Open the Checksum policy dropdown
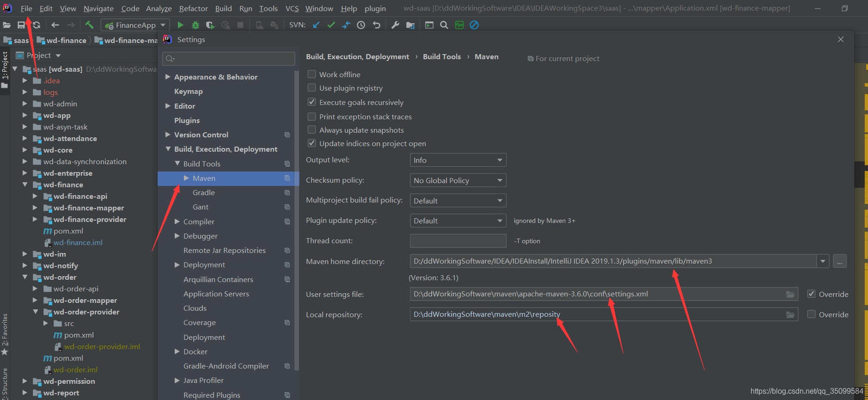The image size is (868, 400). pos(458,180)
